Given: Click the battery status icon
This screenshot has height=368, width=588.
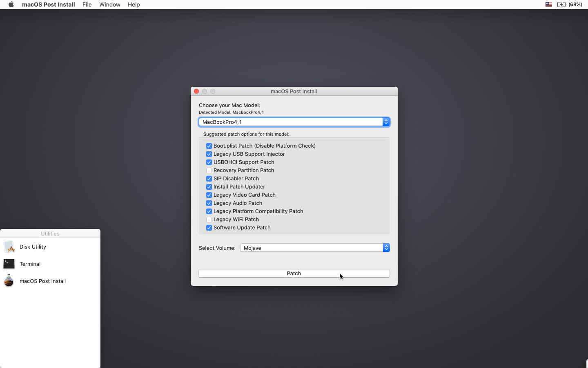Looking at the screenshot, I should (x=561, y=4).
